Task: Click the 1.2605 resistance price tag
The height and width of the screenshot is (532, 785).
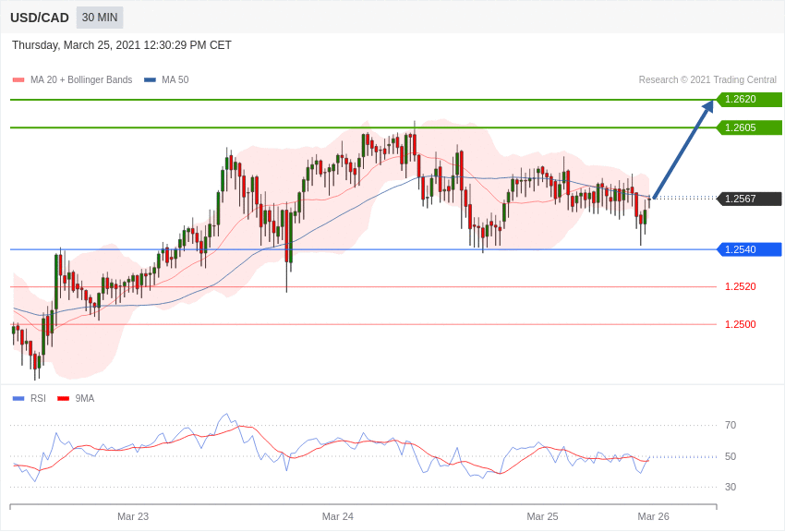Action: coord(749,127)
